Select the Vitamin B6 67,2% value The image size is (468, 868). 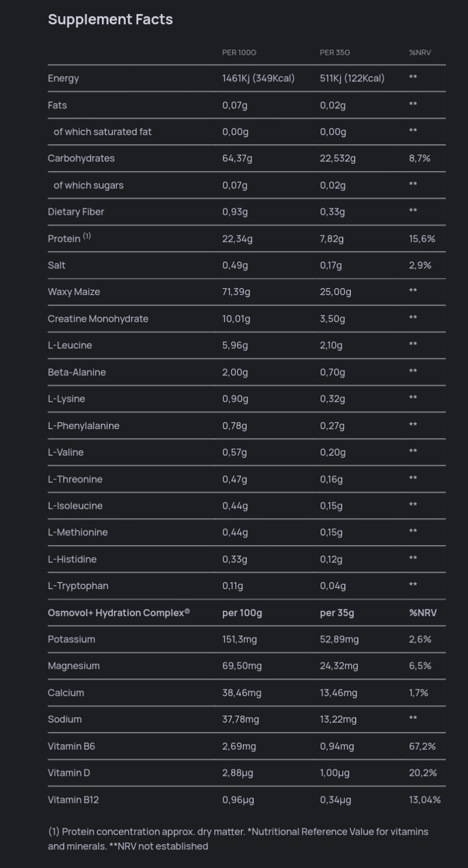pyautogui.click(x=422, y=746)
